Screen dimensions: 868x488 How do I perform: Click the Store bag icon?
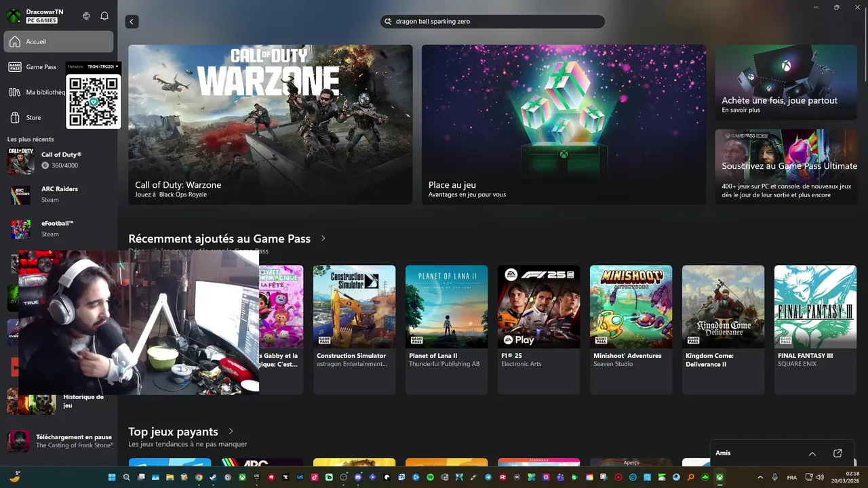click(14, 117)
